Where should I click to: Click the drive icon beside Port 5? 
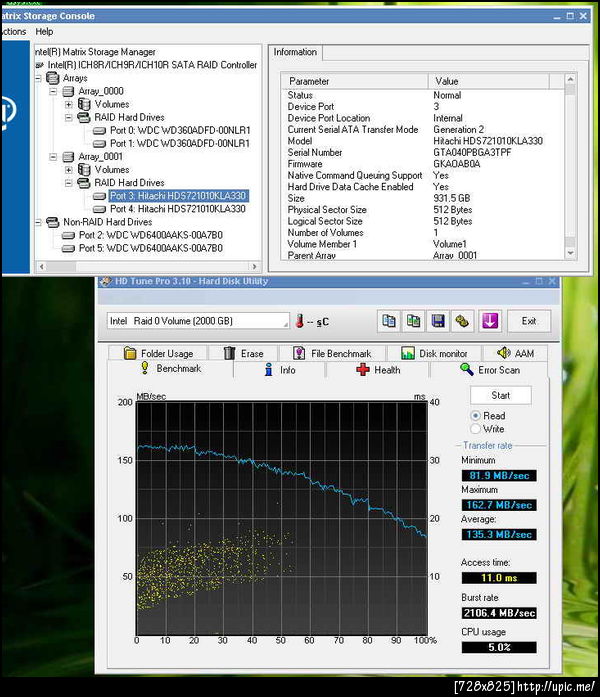68,248
